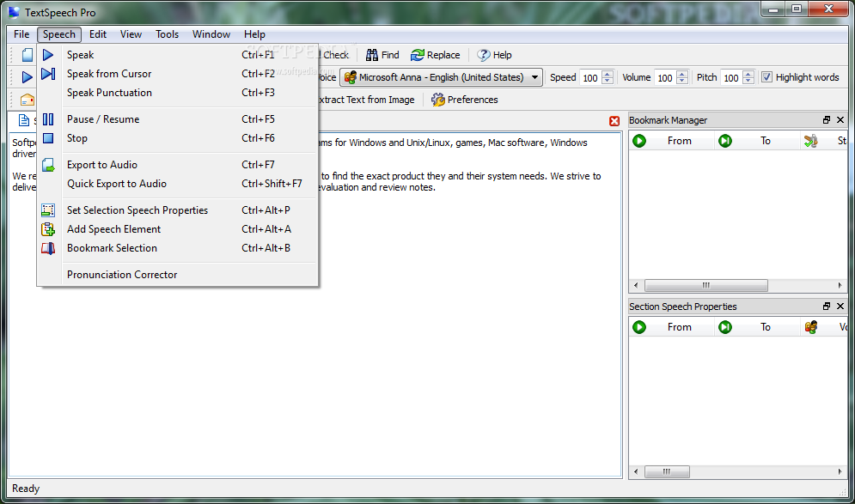Decrease Speed with down arrow
The width and height of the screenshot is (855, 504).
(608, 82)
